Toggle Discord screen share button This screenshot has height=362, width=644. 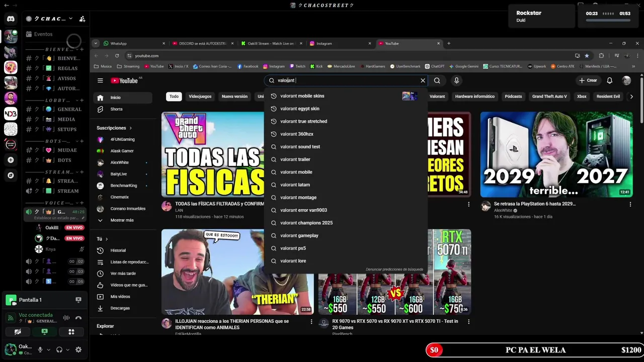pyautogui.click(x=44, y=332)
